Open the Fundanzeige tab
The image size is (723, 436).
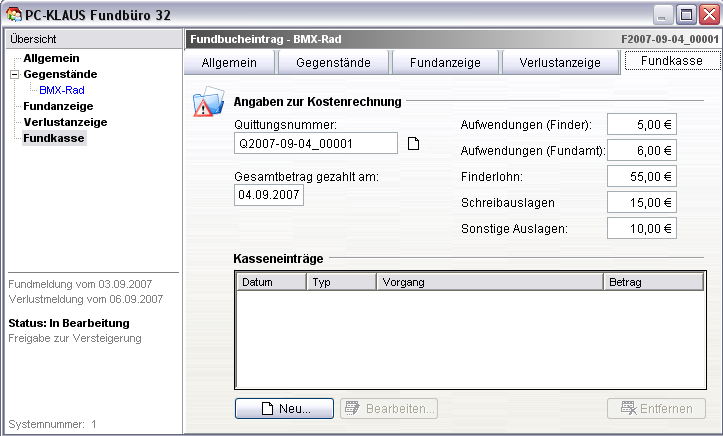(x=445, y=62)
